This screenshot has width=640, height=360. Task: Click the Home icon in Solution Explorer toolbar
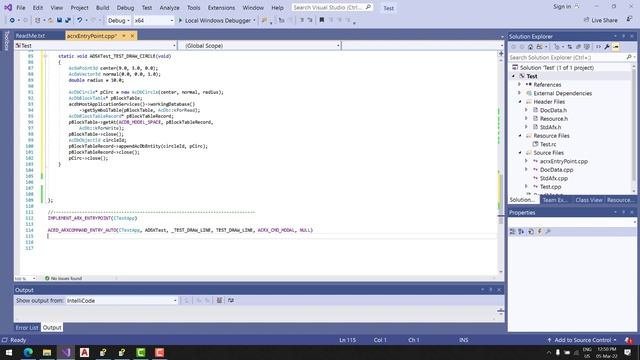tap(530, 47)
